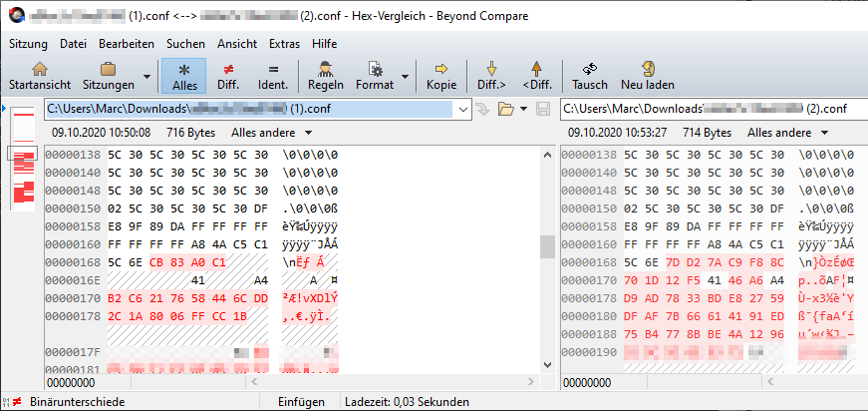Open the Sitzung menu
The width and height of the screenshot is (868, 411).
28,44
